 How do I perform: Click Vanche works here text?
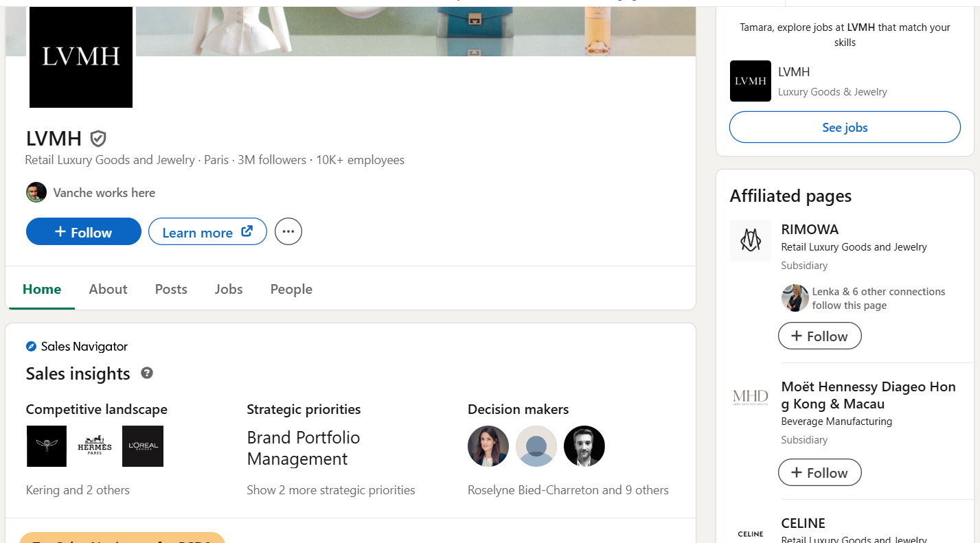click(104, 193)
